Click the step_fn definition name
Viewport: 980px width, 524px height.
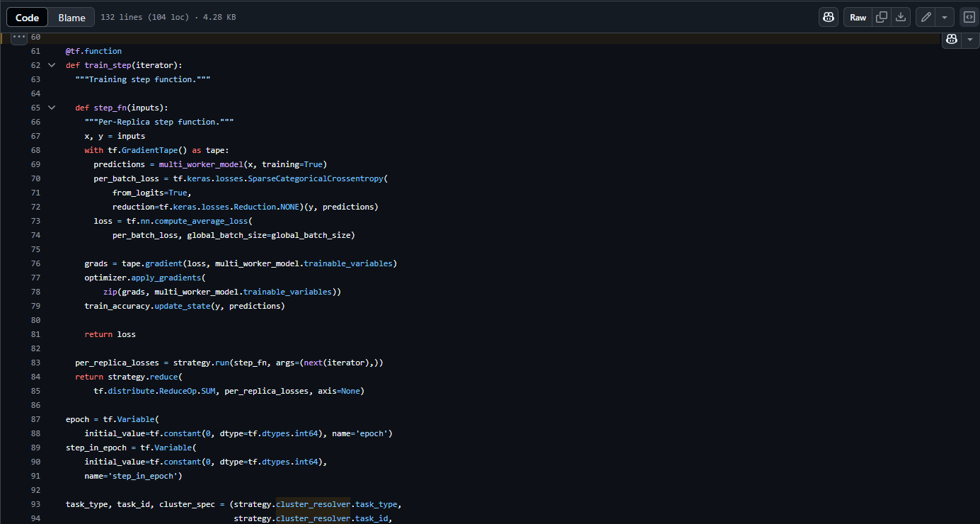pyautogui.click(x=110, y=108)
